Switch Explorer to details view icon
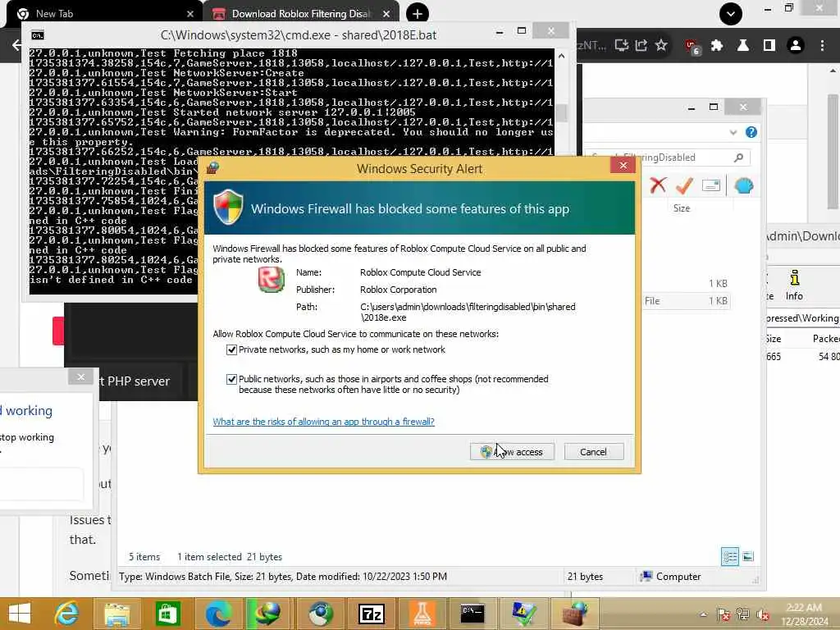This screenshot has width=840, height=630. click(x=729, y=557)
